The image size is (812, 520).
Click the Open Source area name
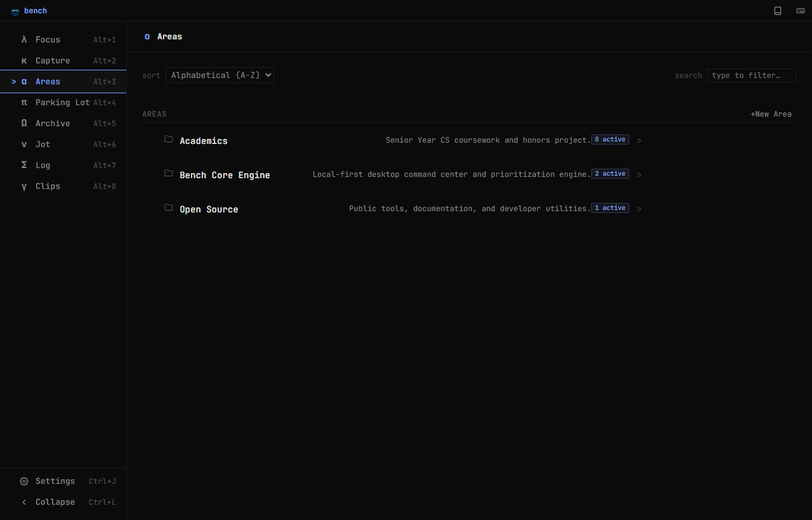click(x=209, y=209)
